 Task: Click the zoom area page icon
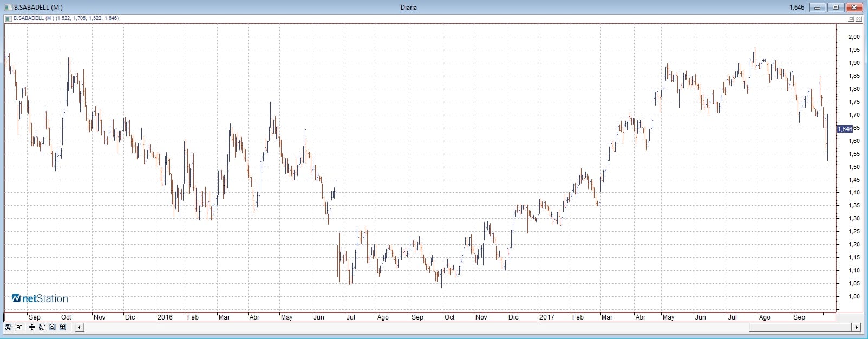coord(42,327)
